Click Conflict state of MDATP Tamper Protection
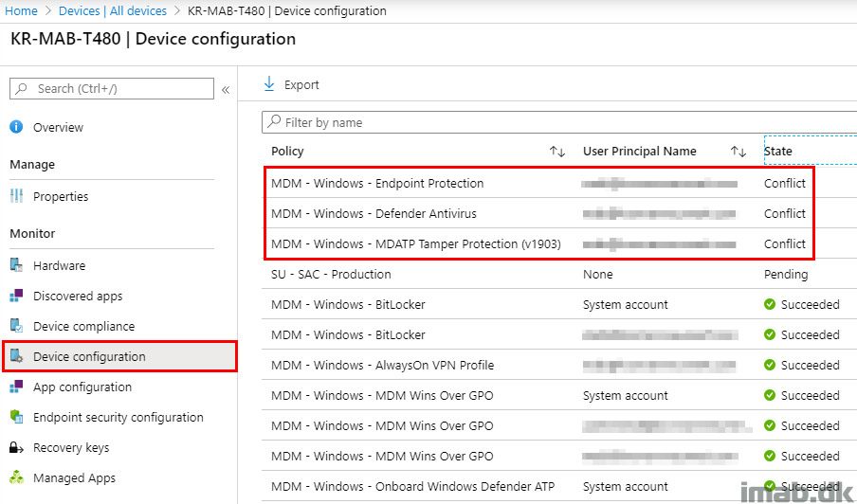Image resolution: width=857 pixels, height=504 pixels. tap(785, 244)
